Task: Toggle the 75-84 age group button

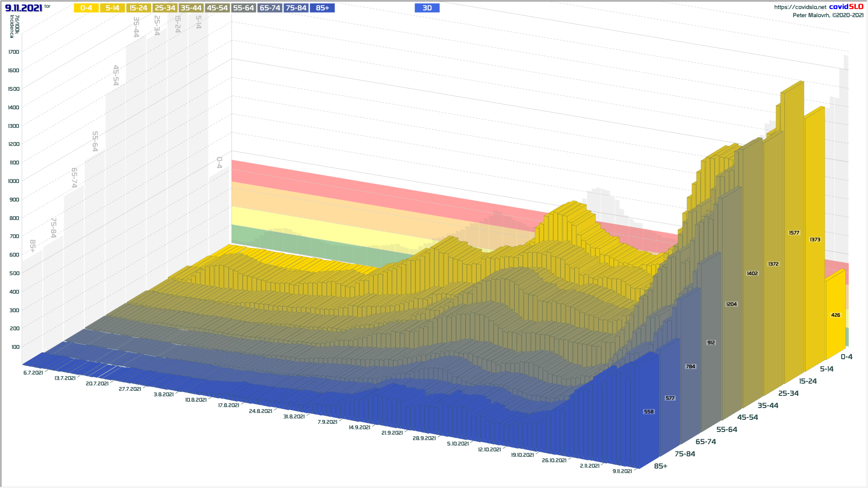Action: tap(296, 8)
